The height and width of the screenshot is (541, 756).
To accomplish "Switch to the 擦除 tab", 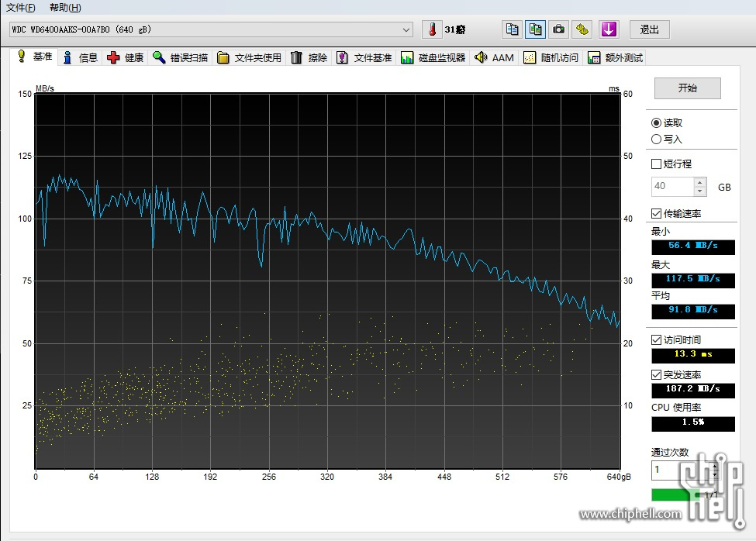I will (x=309, y=58).
